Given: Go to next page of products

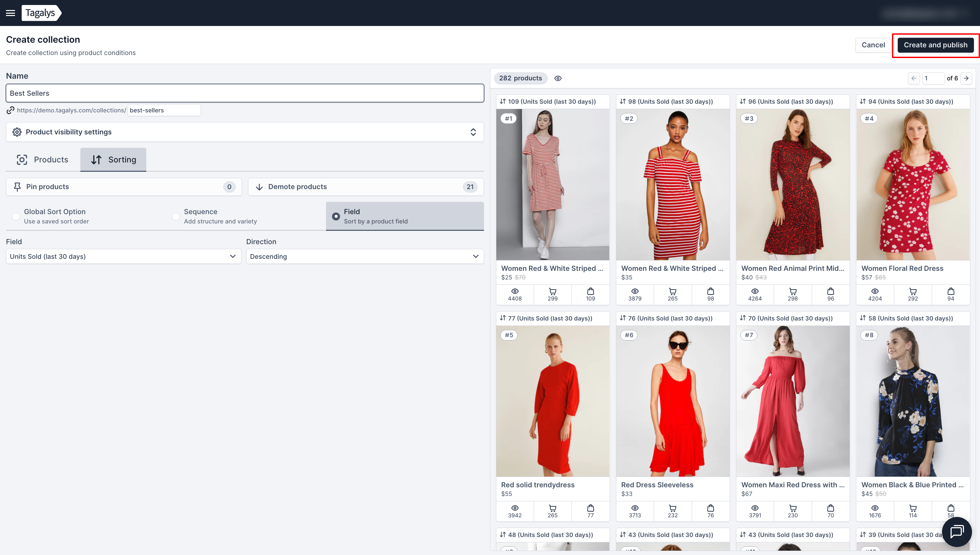Looking at the screenshot, I should coord(966,78).
